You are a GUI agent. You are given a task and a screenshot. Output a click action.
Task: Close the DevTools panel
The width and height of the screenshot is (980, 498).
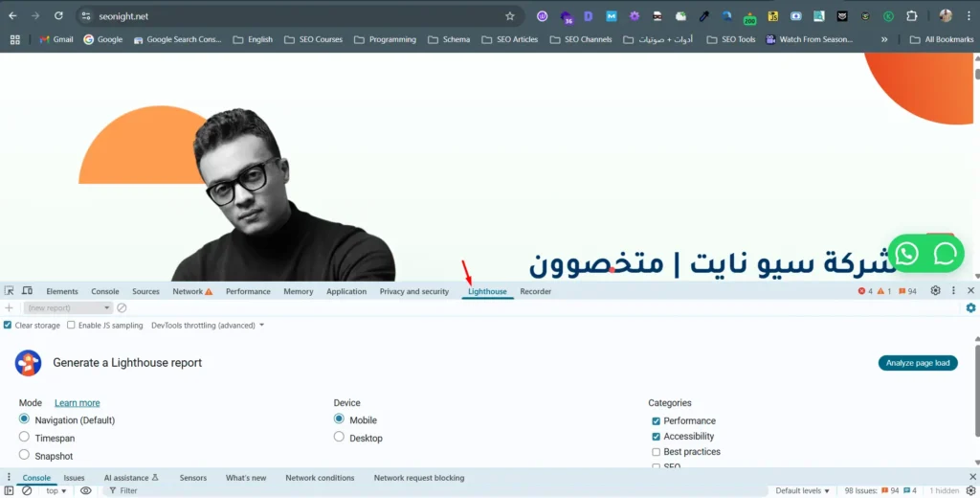970,290
